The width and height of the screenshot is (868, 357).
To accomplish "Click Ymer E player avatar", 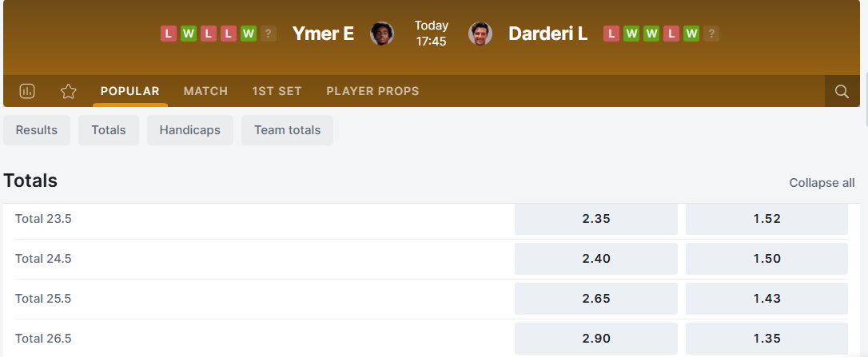I will coord(382,34).
